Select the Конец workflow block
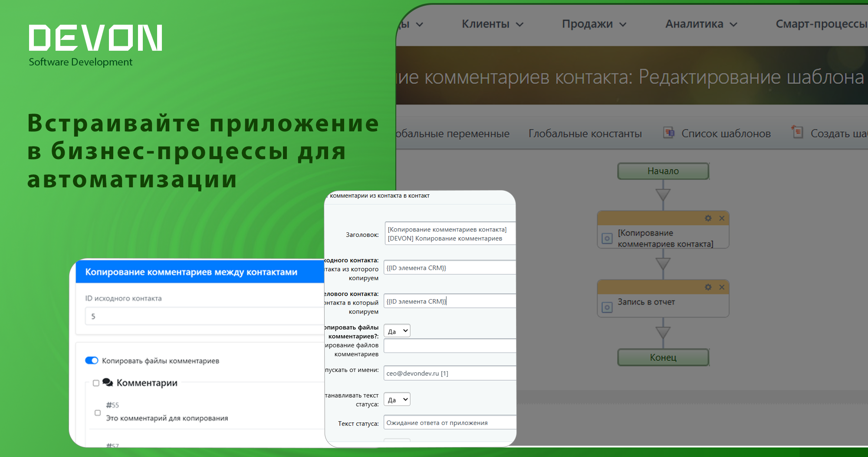This screenshot has width=868, height=457. pos(663,357)
